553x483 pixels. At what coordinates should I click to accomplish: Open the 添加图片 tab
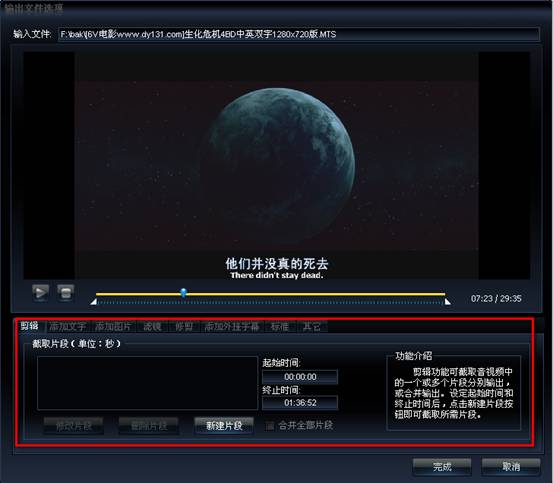point(113,326)
